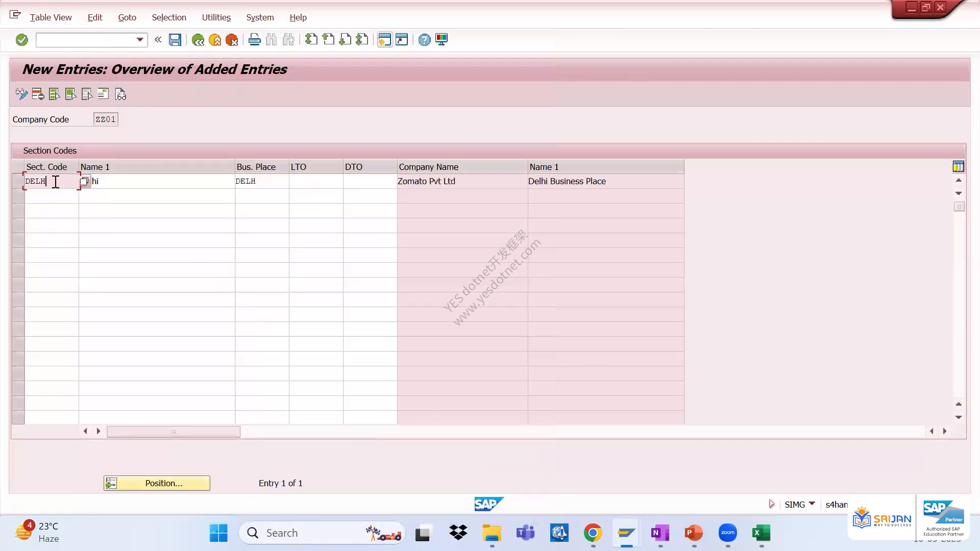Click the bottom vertical scroll down arrow

959,417
